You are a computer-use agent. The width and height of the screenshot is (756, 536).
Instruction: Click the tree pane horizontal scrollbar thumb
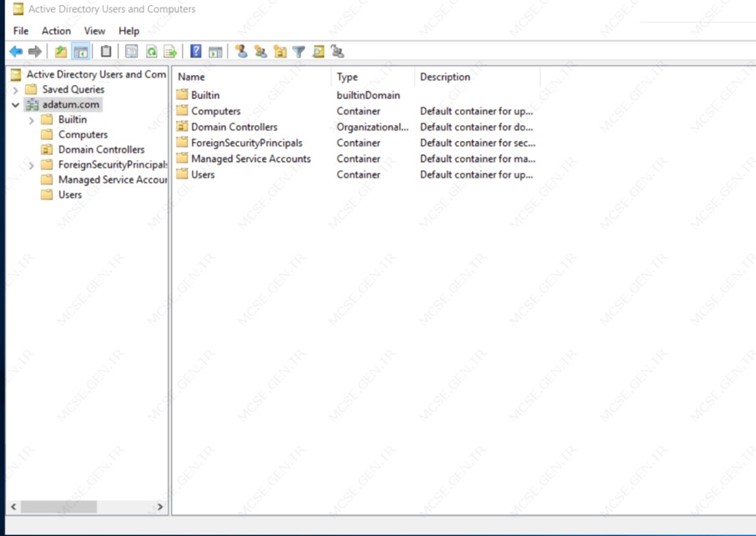59,507
